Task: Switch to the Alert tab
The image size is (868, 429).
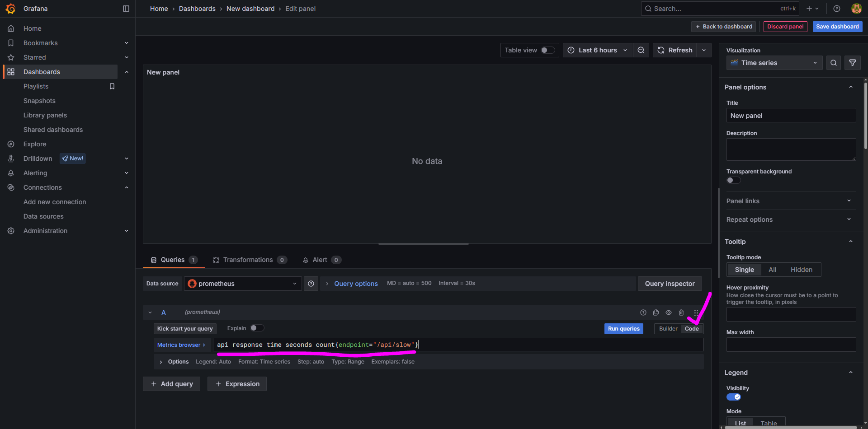Action: pos(321,260)
